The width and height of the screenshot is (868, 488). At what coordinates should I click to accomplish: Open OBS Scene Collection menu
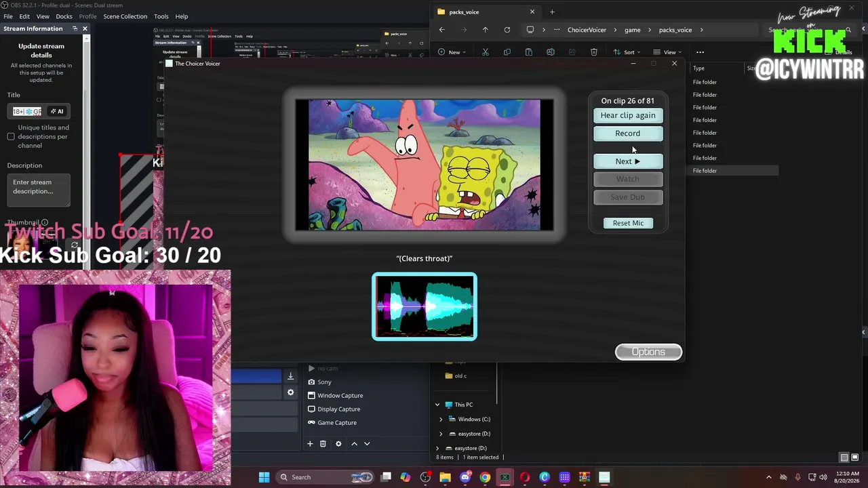(x=125, y=16)
